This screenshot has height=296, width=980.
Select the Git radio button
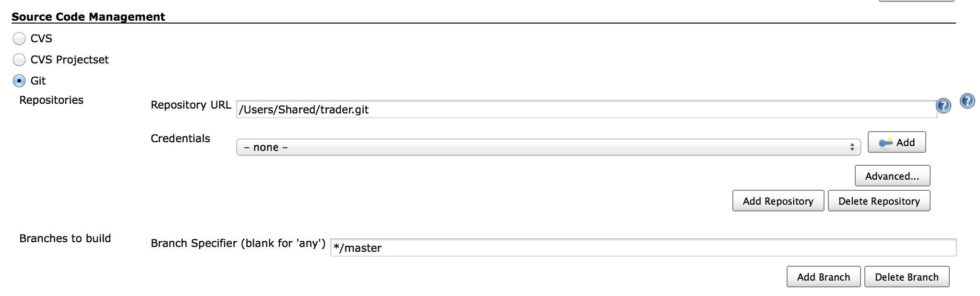tap(19, 81)
